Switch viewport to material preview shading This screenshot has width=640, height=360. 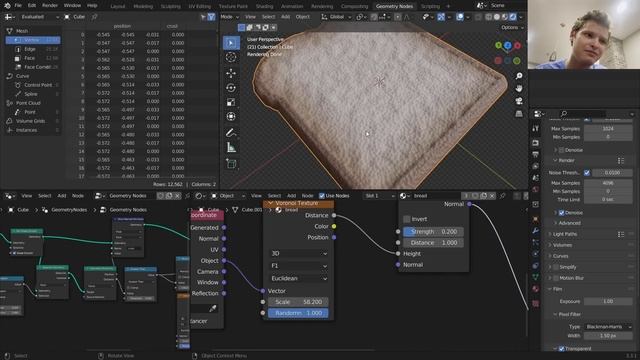pos(505,17)
